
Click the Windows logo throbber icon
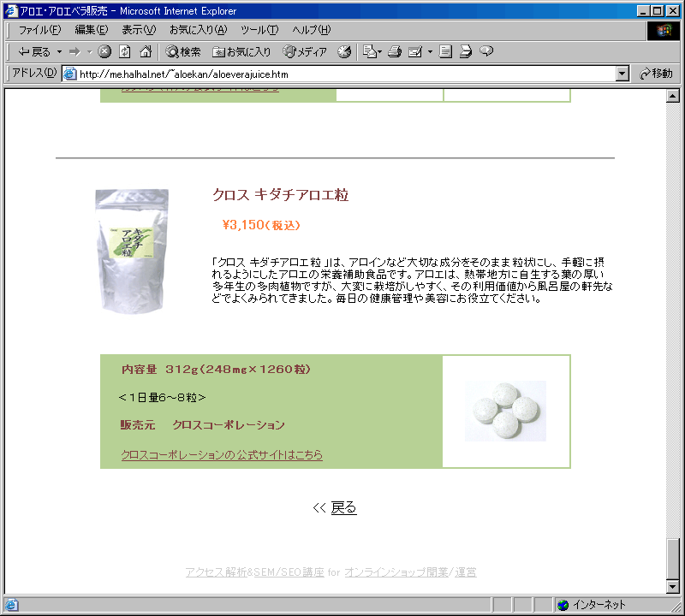[663, 30]
